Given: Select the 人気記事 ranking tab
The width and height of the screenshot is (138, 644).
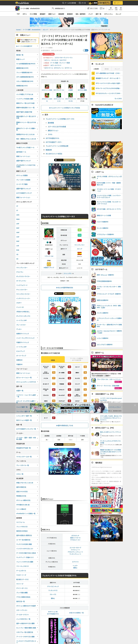Looking at the screenshot, I should pyautogui.click(x=96, y=69).
